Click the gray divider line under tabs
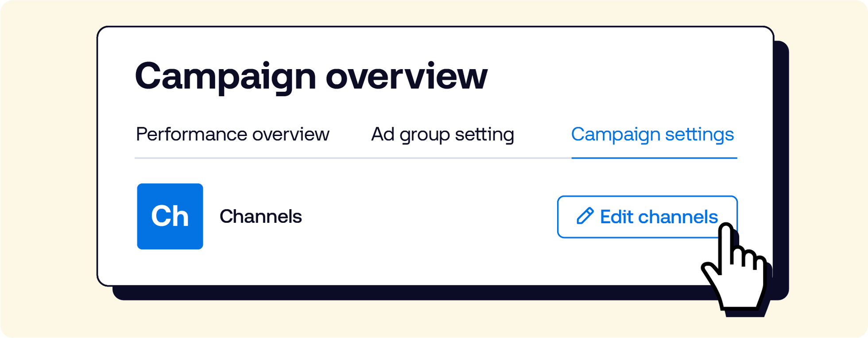 [353, 158]
